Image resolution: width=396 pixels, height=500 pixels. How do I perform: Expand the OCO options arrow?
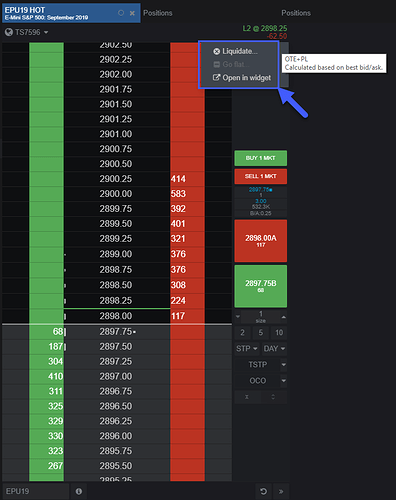pyautogui.click(x=283, y=381)
